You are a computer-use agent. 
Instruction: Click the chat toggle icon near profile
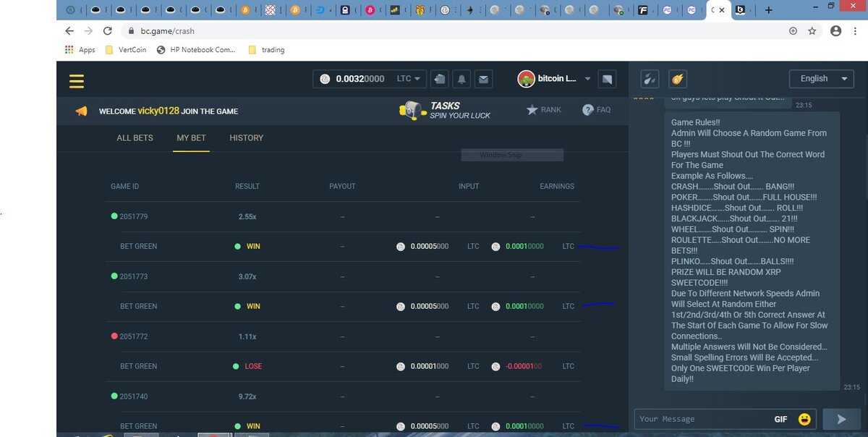[608, 79]
